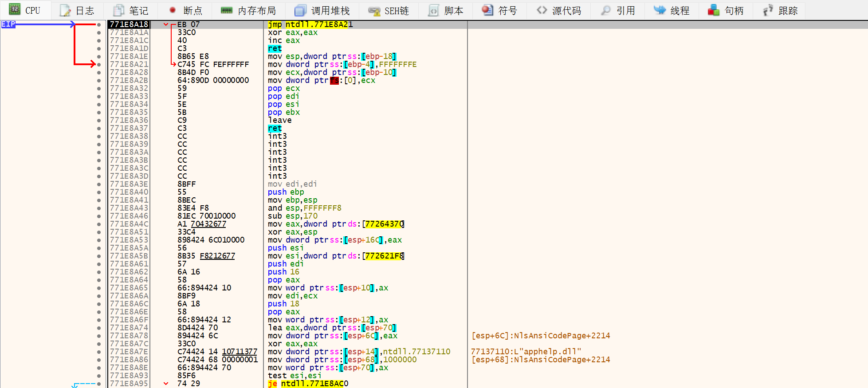This screenshot has width=868, height=388.
Task: Click instruction and esp,FFFFFFF8
Action: pos(305,208)
